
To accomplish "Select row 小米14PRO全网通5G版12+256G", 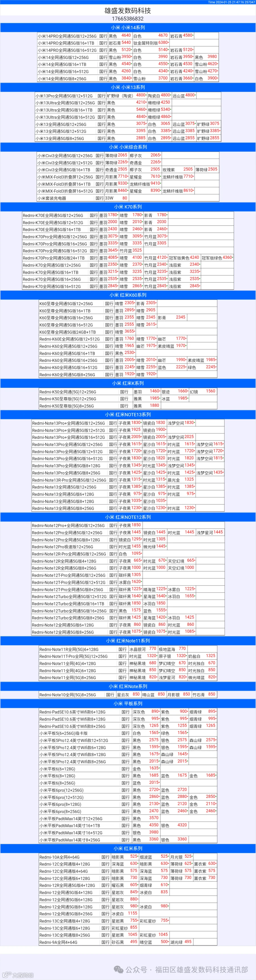I will tap(128, 36).
